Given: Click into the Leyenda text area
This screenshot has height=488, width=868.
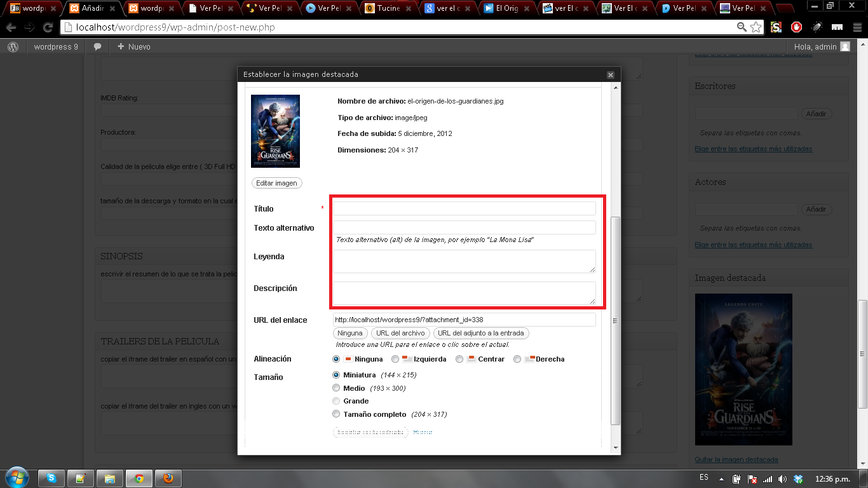Looking at the screenshot, I should 465,261.
